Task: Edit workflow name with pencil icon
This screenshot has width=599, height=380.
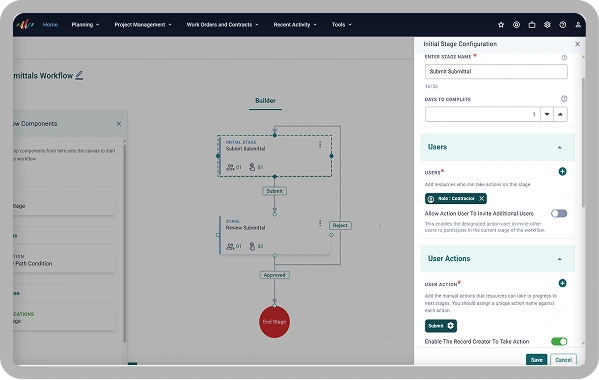Action: pyautogui.click(x=79, y=75)
